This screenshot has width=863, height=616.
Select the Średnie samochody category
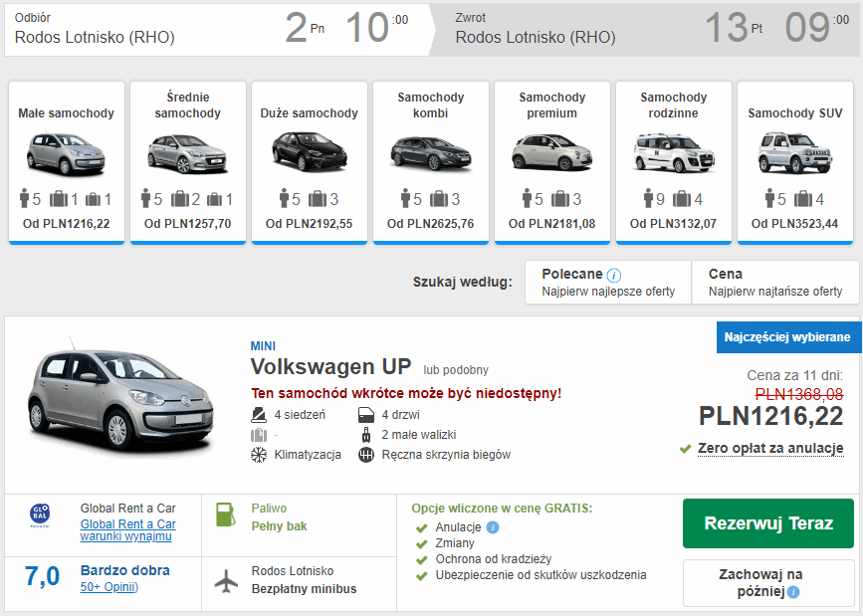188,162
